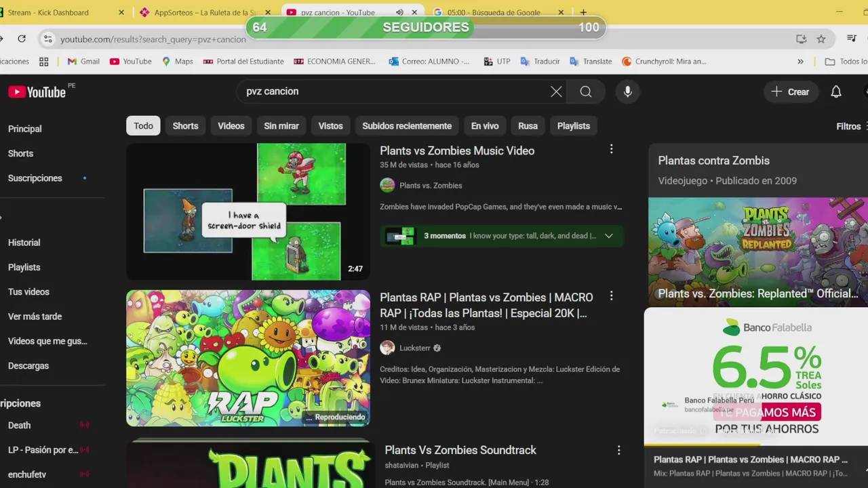
Task: Open Plants vs Zombies Music Video title
Action: 457,150
